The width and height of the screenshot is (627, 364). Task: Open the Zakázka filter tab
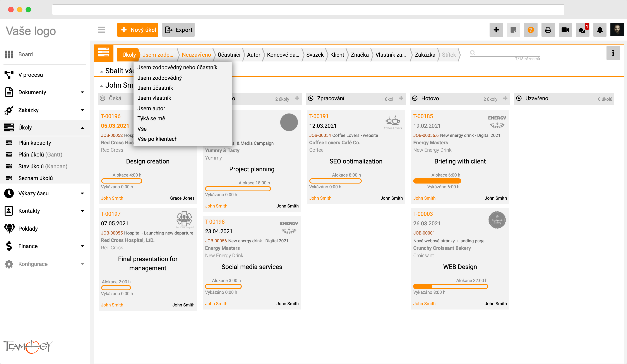425,55
